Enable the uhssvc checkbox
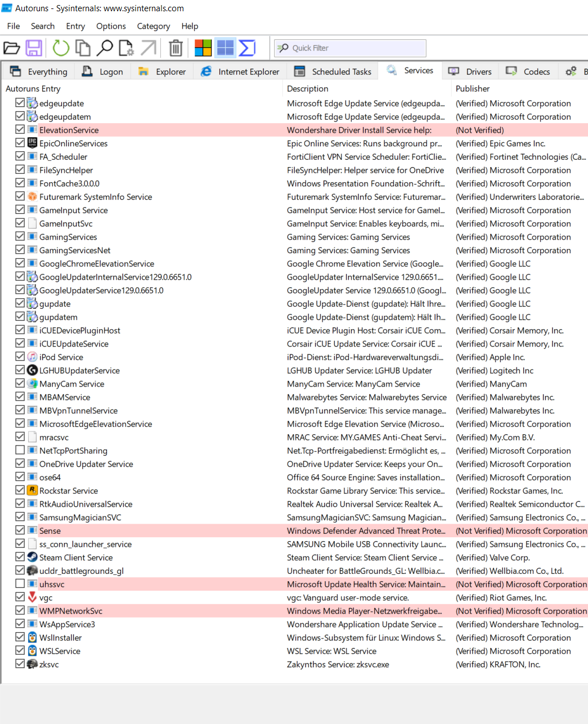This screenshot has width=588, height=724. pyautogui.click(x=20, y=583)
